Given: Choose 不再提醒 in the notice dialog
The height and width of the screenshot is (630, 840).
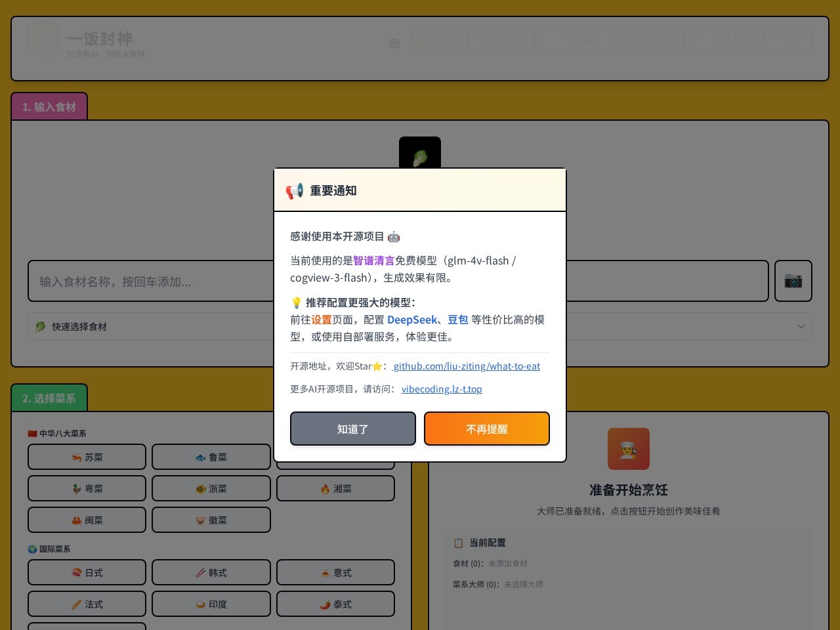Looking at the screenshot, I should 487,429.
